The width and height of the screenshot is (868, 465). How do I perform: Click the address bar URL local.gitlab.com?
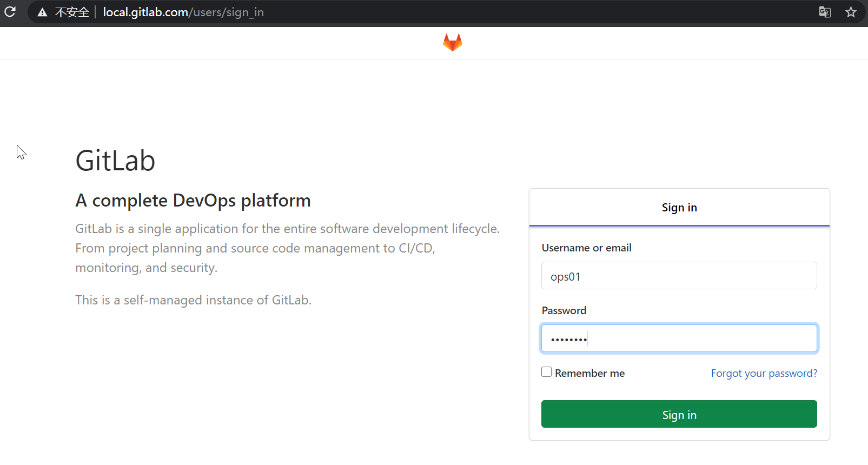pyautogui.click(x=183, y=12)
